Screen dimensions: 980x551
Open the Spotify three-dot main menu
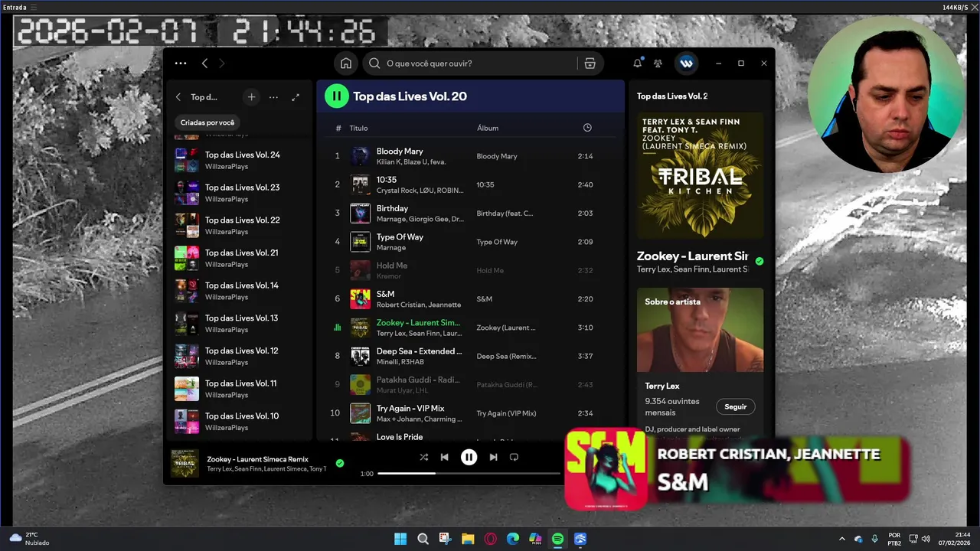click(x=181, y=64)
